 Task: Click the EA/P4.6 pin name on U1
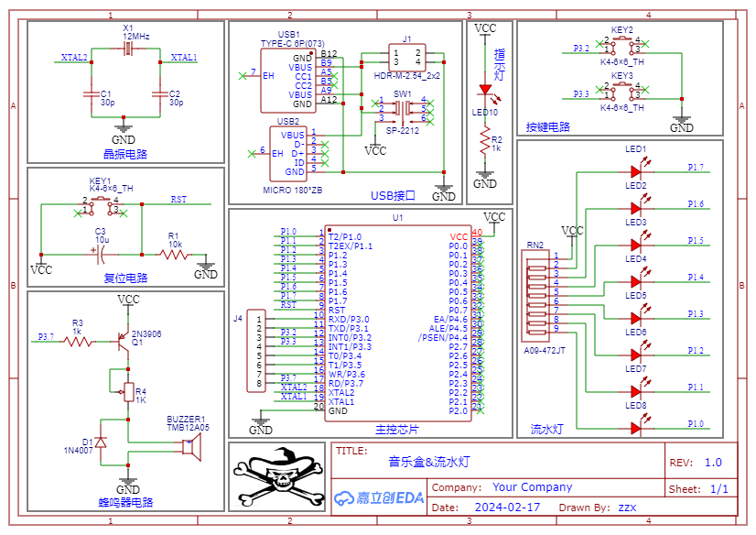450,320
